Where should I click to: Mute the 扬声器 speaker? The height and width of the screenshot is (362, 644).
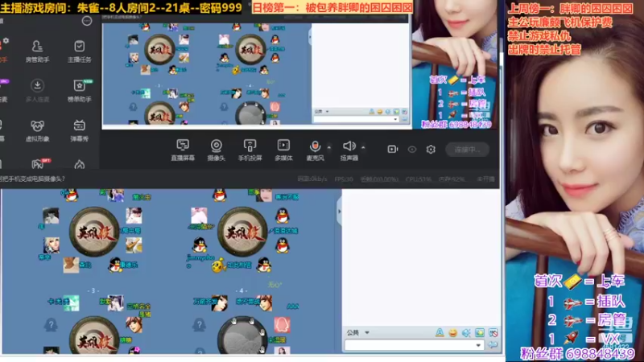pyautogui.click(x=349, y=150)
